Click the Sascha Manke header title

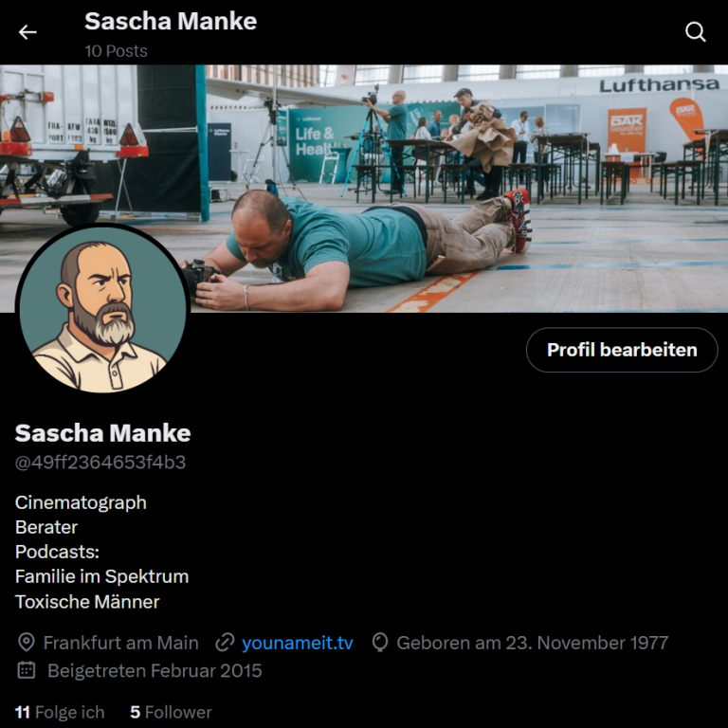click(171, 22)
